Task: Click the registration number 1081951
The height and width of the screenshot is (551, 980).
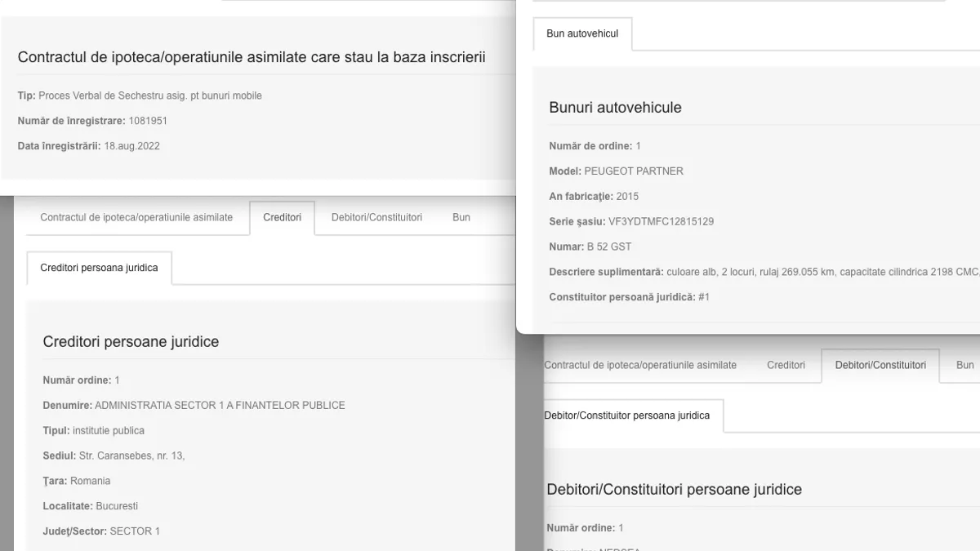Action: coord(148,121)
